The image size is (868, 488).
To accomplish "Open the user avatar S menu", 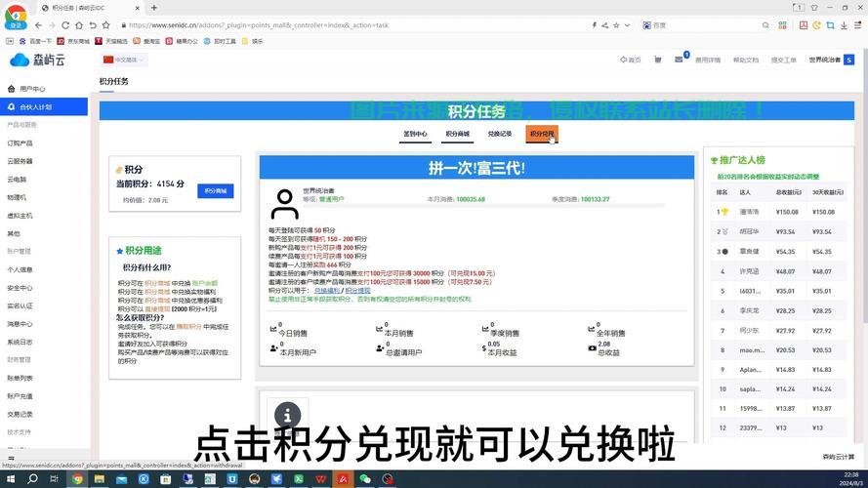I will pyautogui.click(x=848, y=60).
